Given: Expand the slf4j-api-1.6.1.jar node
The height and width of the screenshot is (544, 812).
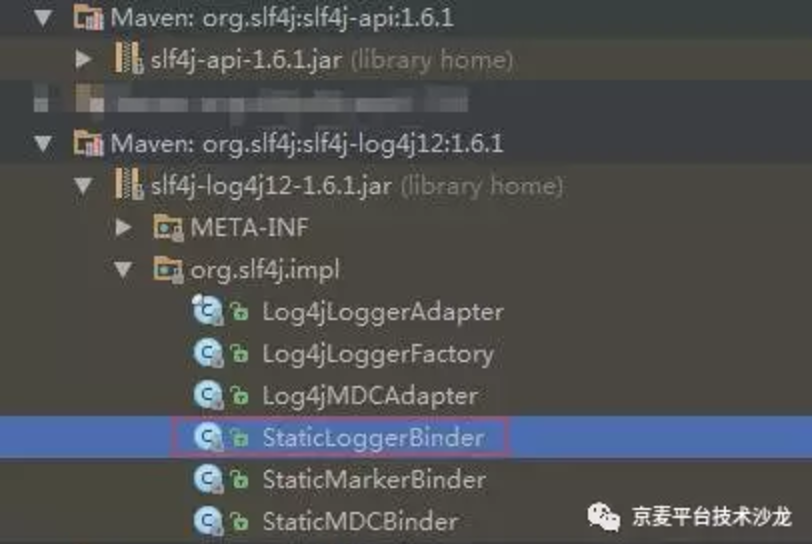Looking at the screenshot, I should click(83, 60).
